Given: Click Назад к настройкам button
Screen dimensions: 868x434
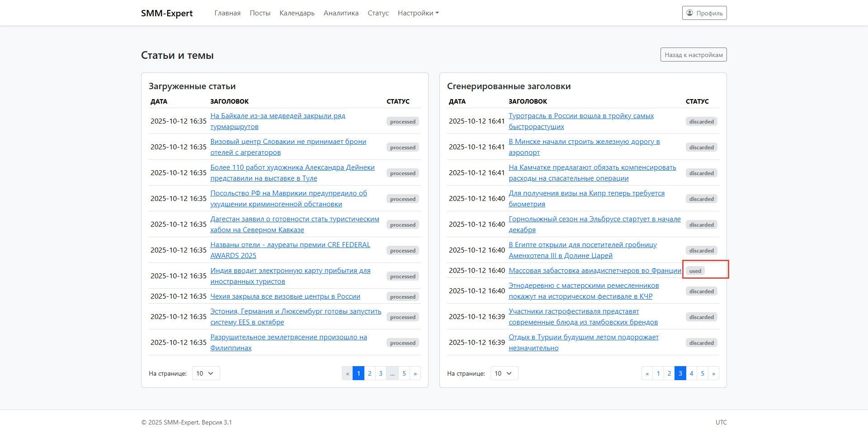Looking at the screenshot, I should (x=693, y=55).
